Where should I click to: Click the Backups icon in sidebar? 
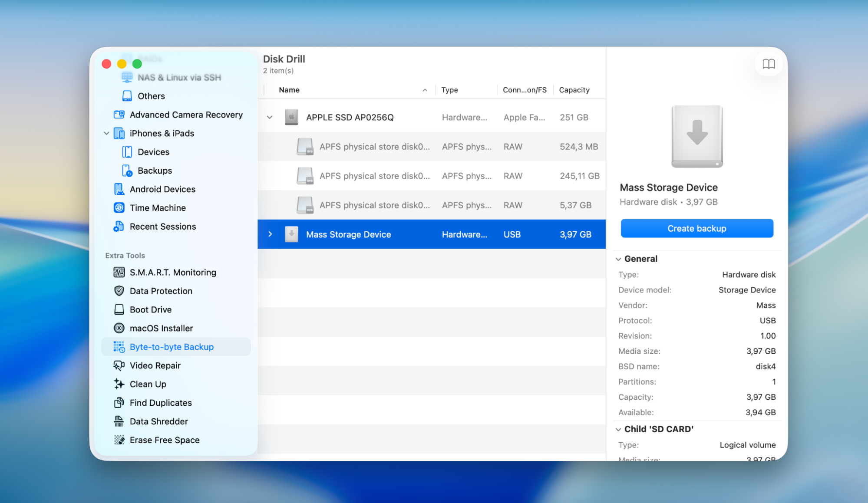pyautogui.click(x=127, y=171)
